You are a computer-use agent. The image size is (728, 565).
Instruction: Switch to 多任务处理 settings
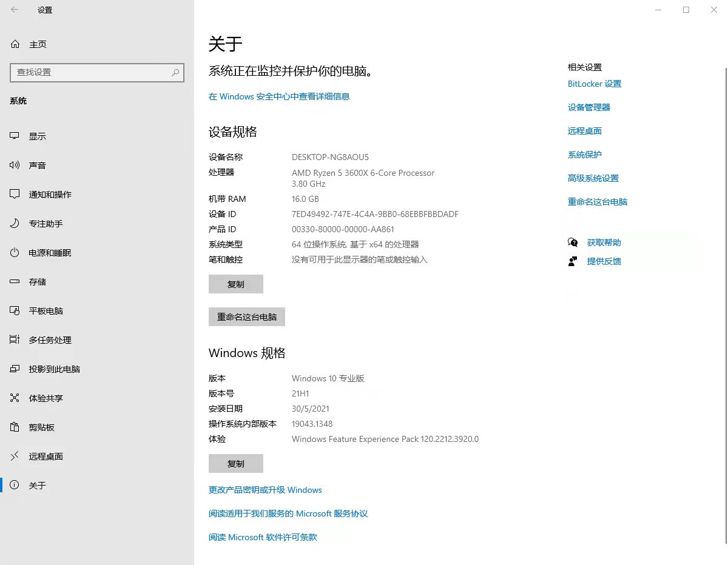pos(97,340)
